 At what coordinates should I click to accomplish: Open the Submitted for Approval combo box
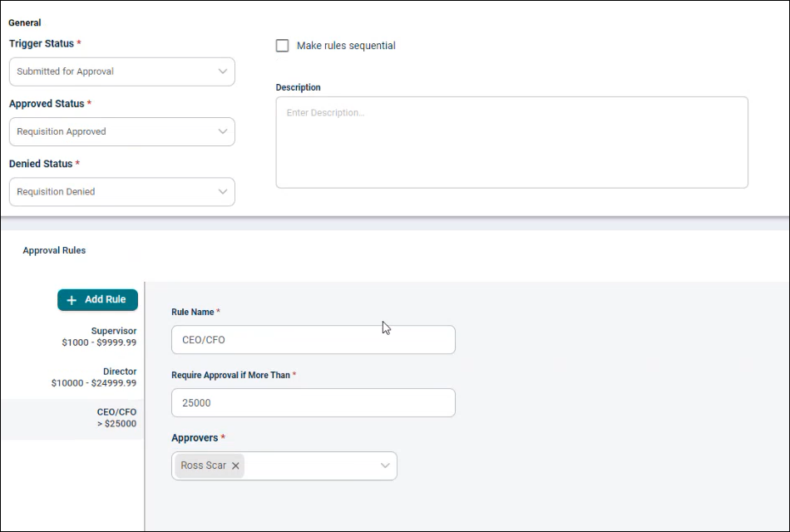point(121,71)
